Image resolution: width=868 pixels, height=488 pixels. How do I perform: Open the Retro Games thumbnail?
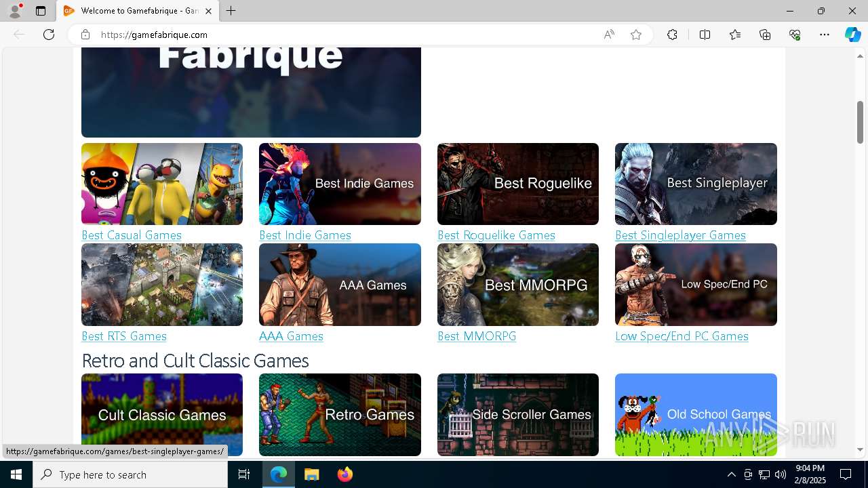point(340,415)
